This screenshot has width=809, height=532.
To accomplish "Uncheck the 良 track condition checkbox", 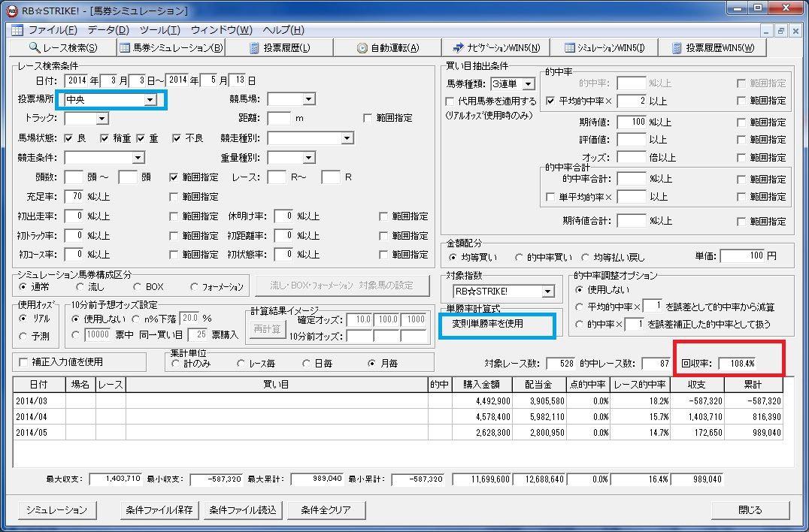I will click(x=68, y=138).
